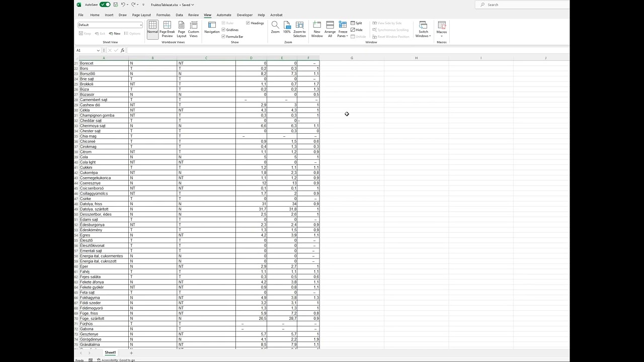Open the Navigation pane

(x=212, y=28)
